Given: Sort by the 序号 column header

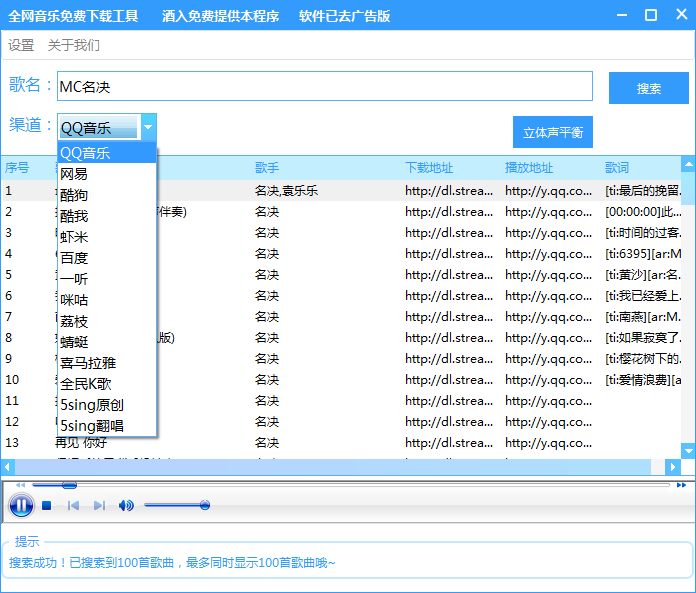Looking at the screenshot, I should click(x=17, y=168).
